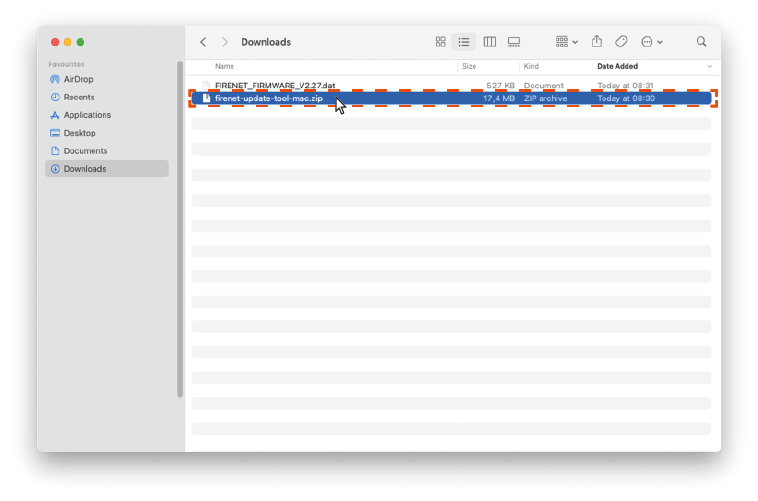The width and height of the screenshot is (758, 501).
Task: Click the sidebar vertical scrollbar
Action: click(180, 229)
